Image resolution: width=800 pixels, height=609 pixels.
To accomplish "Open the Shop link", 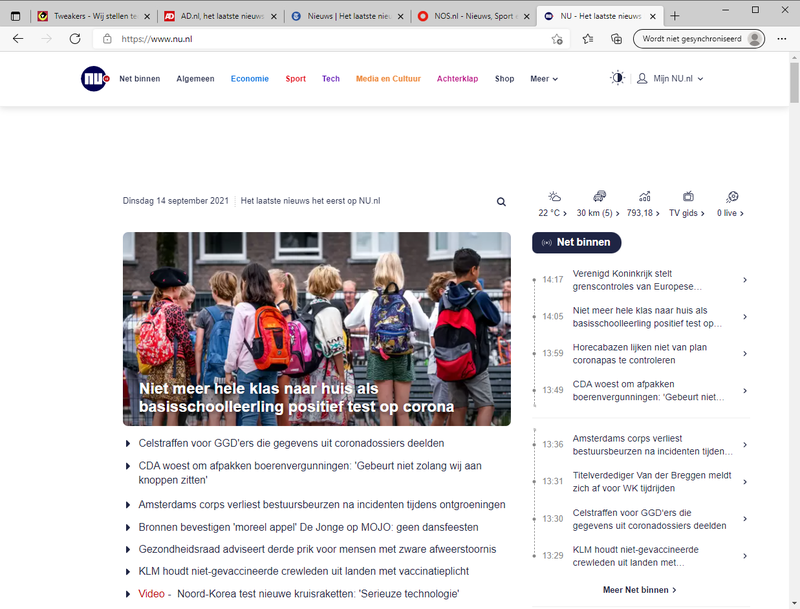I will (x=504, y=79).
